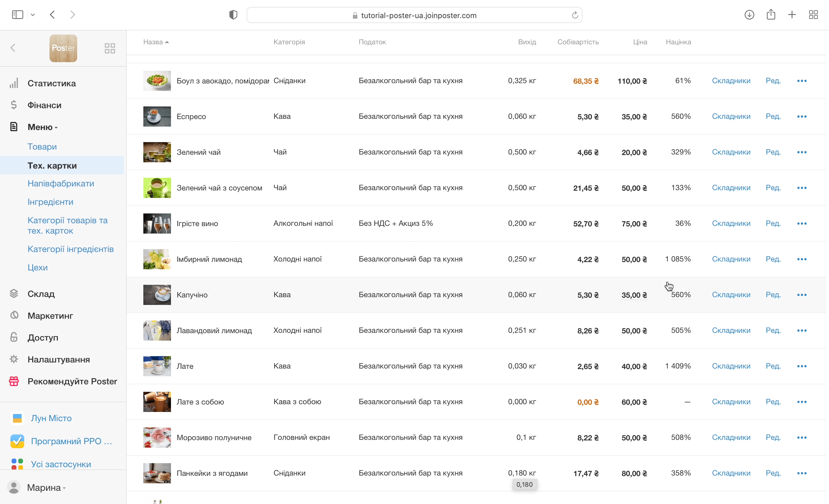Show Safari downloads icon
Image resolution: width=829 pixels, height=504 pixels.
pyautogui.click(x=749, y=15)
